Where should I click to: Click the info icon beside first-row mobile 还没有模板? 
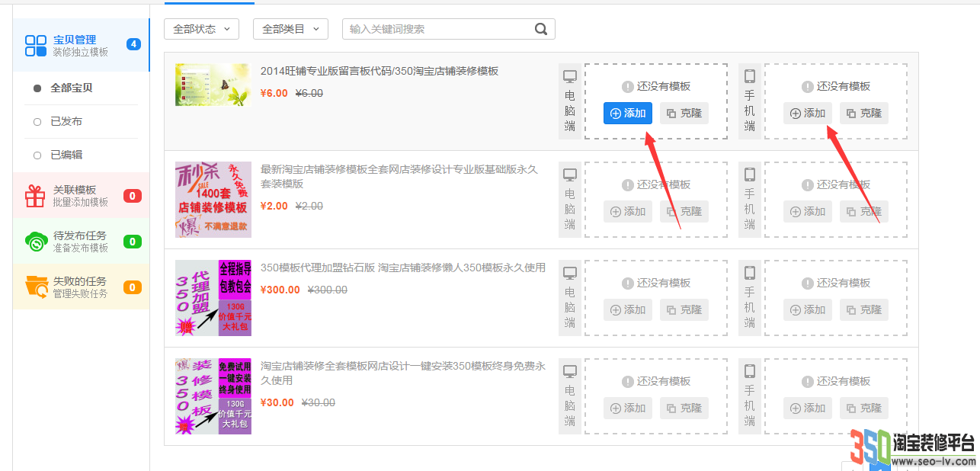(808, 86)
